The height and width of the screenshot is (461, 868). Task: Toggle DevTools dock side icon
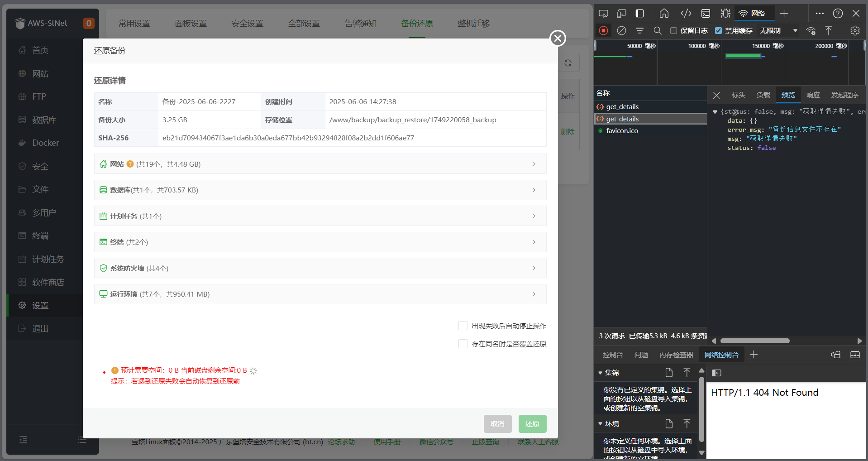click(639, 14)
